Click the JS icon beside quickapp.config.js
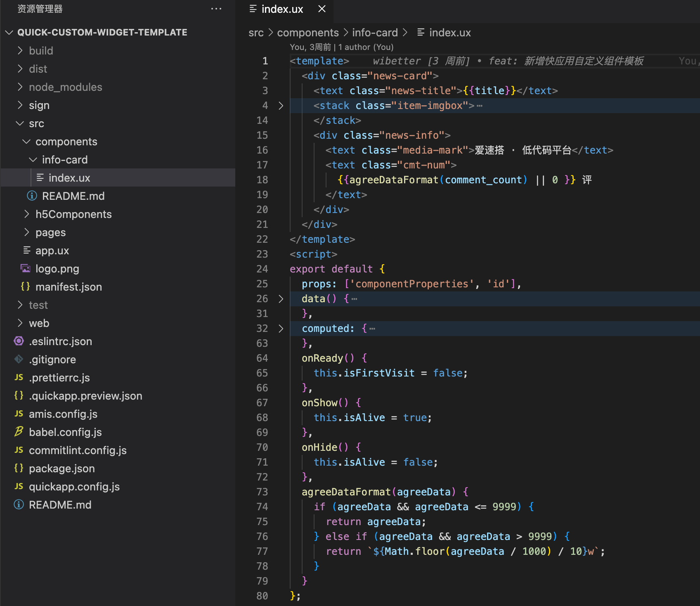 [x=19, y=486]
